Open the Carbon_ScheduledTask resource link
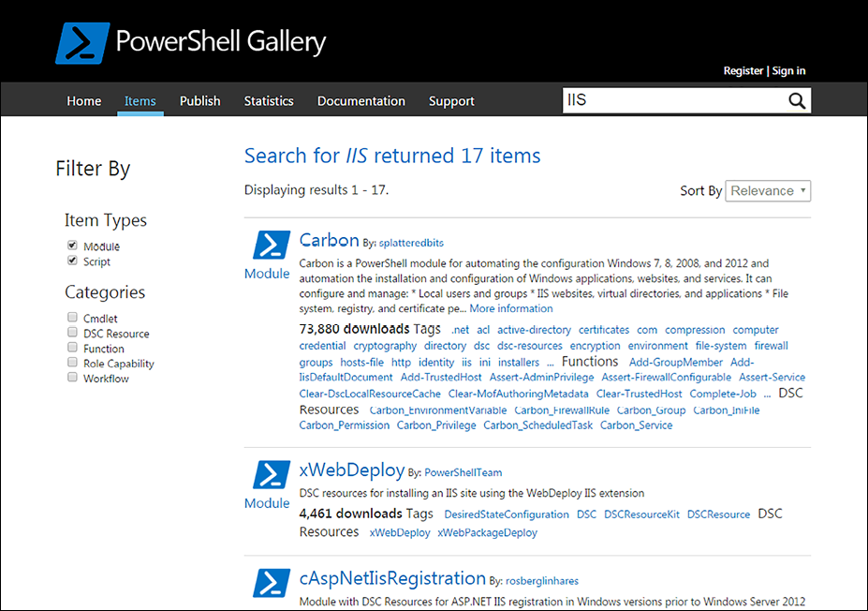Viewport: 868px width, 611px height. (x=537, y=425)
